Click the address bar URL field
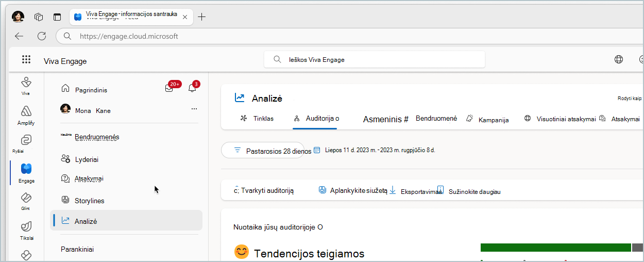 point(350,36)
